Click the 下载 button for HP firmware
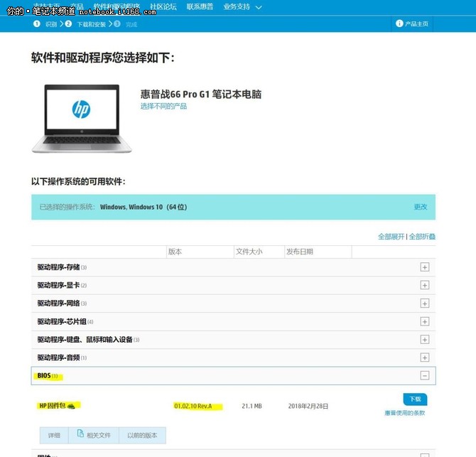The image size is (476, 457). coord(415,399)
